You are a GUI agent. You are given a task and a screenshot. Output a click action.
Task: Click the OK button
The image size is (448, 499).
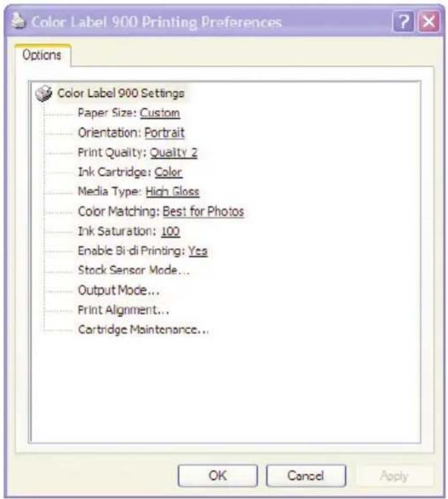(218, 476)
